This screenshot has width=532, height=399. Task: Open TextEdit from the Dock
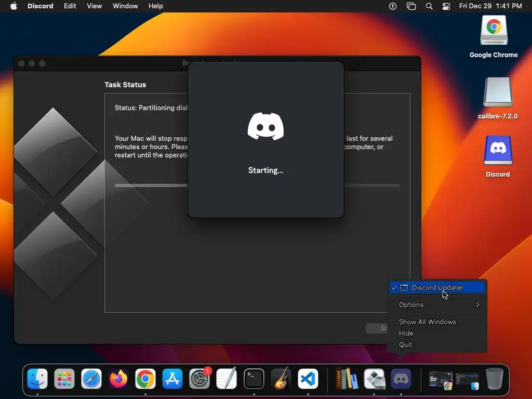pos(227,379)
